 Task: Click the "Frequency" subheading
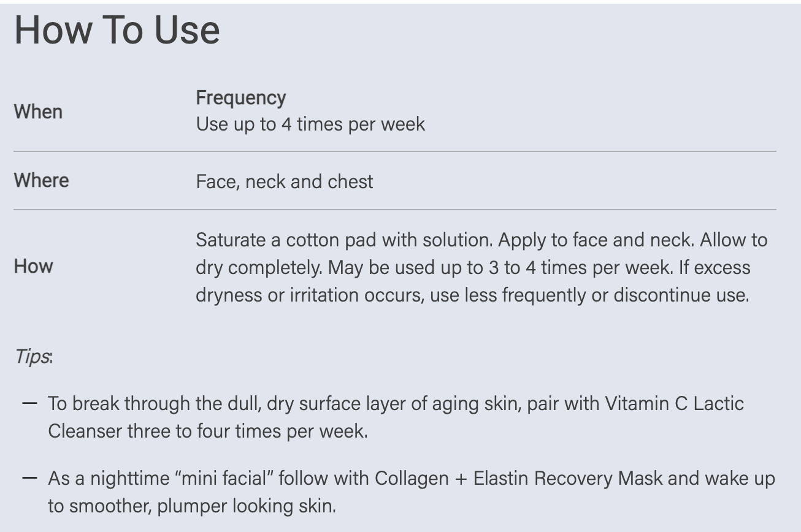(240, 98)
